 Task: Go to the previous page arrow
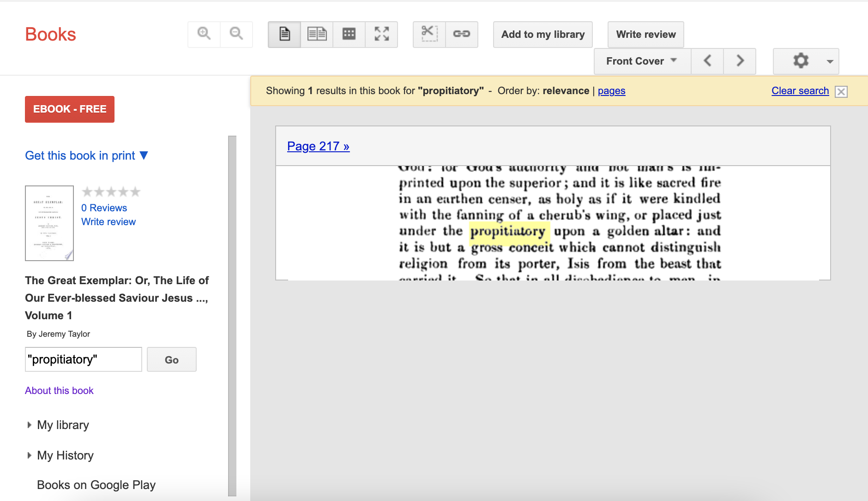tap(707, 61)
